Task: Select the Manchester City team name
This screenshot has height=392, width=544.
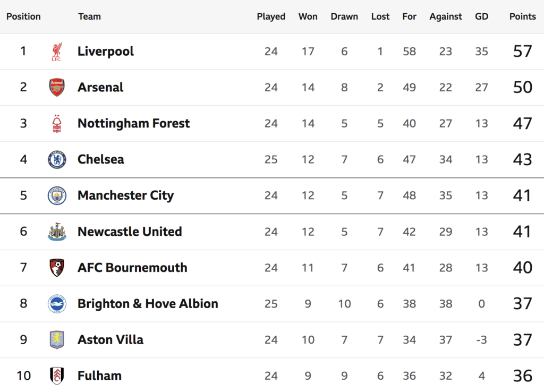Action: click(x=125, y=195)
